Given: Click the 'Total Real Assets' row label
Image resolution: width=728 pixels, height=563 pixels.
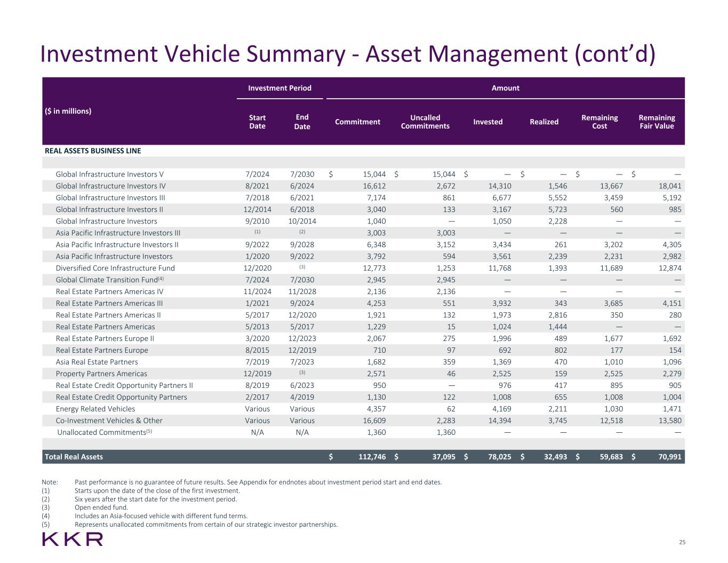Looking at the screenshot, I should pyautogui.click(x=74, y=457).
